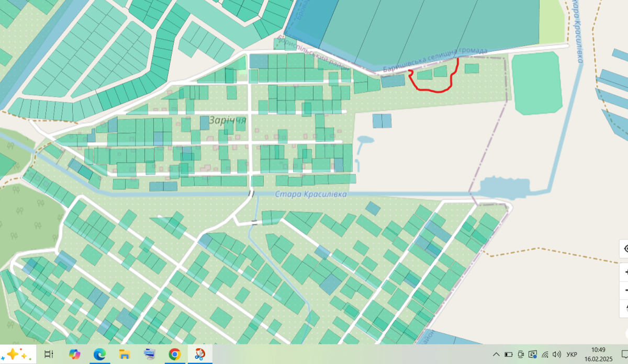Reset map bearing with compass button
Image resolution: width=628 pixels, height=364 pixels.
click(x=624, y=308)
